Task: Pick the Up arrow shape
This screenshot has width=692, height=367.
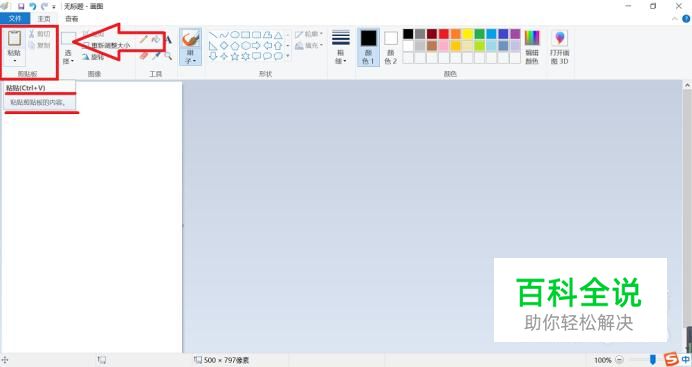Action: tap(278, 45)
